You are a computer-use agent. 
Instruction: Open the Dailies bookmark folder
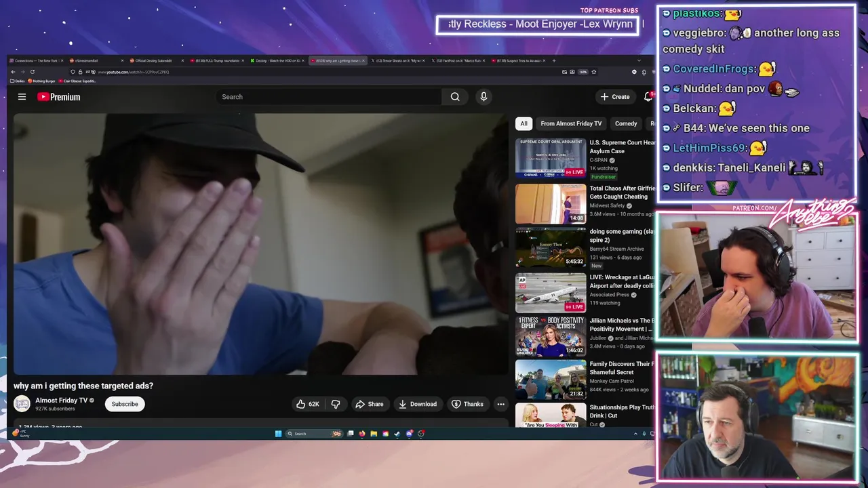[x=18, y=81]
